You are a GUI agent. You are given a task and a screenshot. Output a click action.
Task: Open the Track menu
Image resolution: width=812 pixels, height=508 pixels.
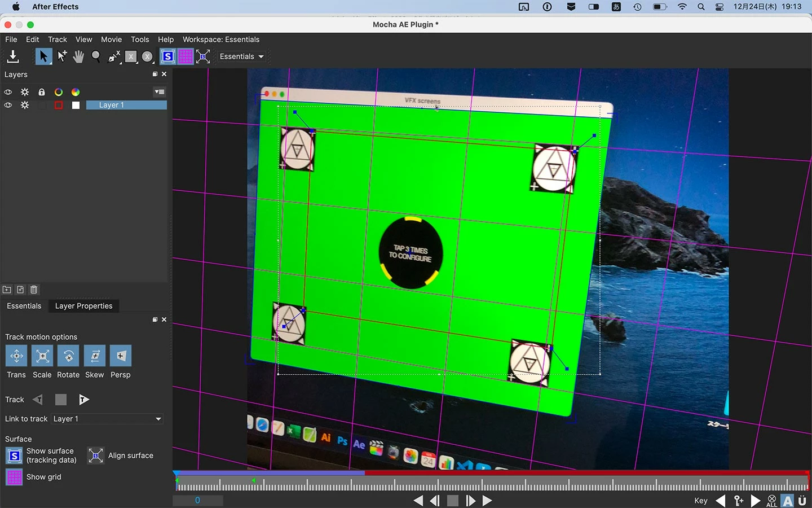point(58,40)
